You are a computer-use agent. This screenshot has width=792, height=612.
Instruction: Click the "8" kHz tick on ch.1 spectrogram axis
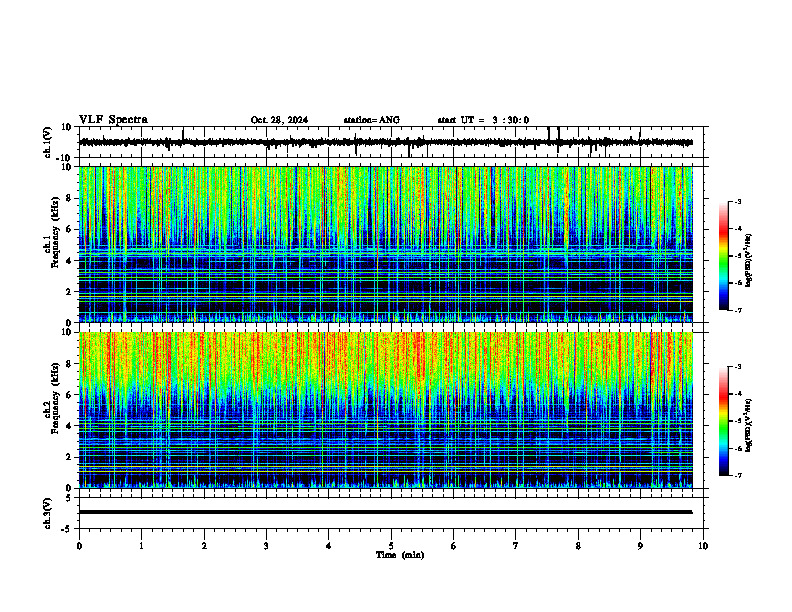tap(70, 198)
